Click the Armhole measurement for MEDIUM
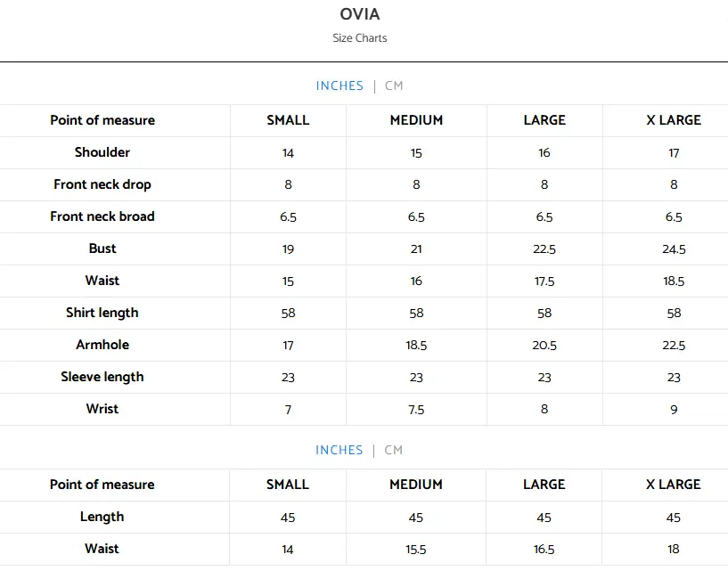The width and height of the screenshot is (728, 587). [x=415, y=345]
